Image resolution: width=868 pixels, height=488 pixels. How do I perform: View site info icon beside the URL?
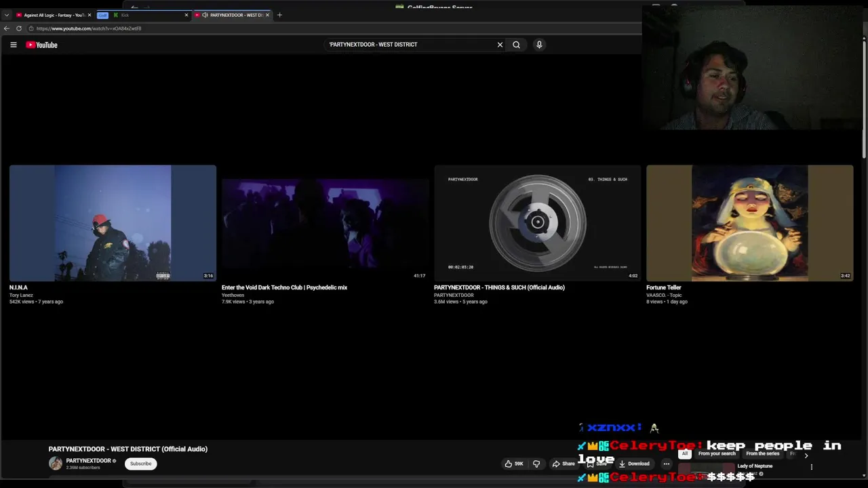point(31,28)
